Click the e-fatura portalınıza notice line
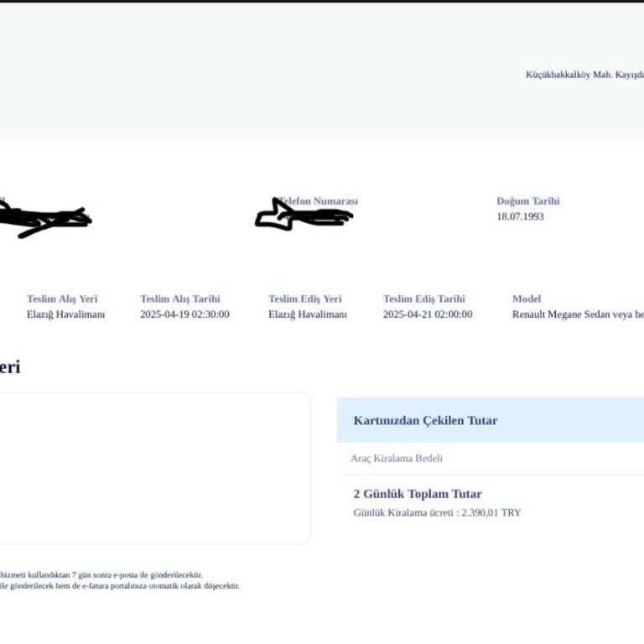Image resolution: width=644 pixels, height=644 pixels. [120, 585]
